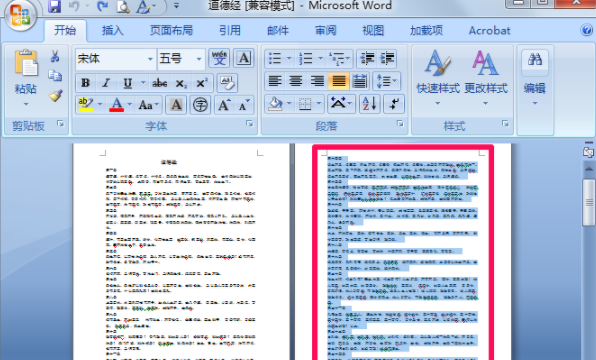596x360 pixels.
Task: Click the 粘贴 paste button
Action: [x=26, y=72]
